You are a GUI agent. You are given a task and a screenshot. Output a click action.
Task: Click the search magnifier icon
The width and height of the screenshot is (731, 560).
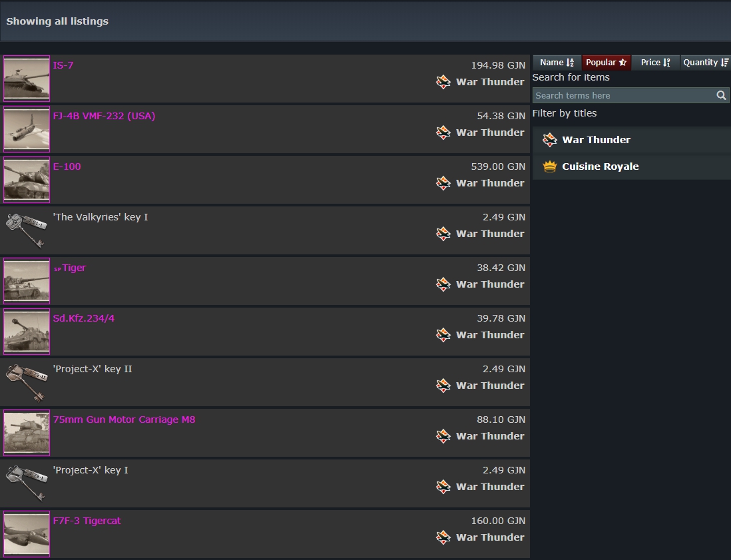721,96
